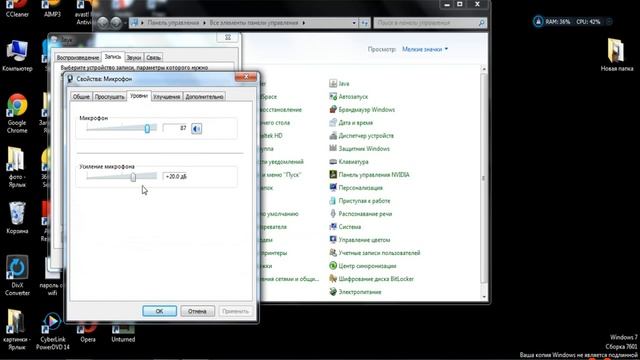Open Автозапуск icon in Control Panel
This screenshot has height=360, width=640.
(349, 97)
